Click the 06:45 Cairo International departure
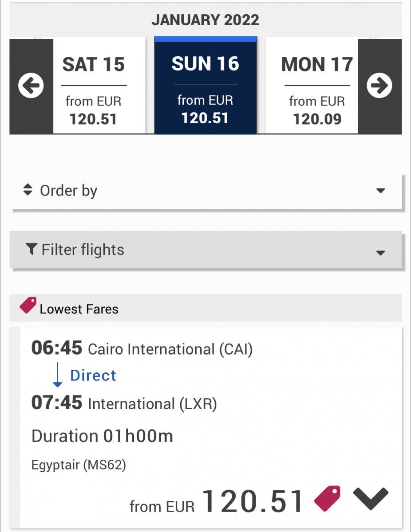Viewport: 411px width, 532px height. pyautogui.click(x=142, y=349)
